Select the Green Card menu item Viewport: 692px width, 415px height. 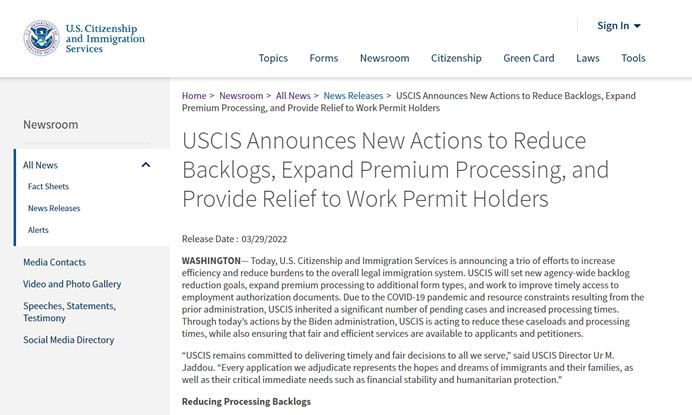[529, 58]
